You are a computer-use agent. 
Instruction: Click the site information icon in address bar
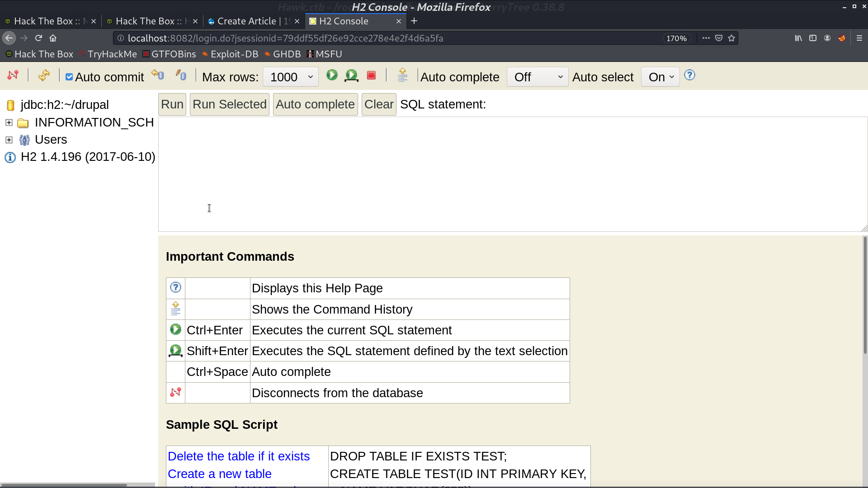[x=121, y=38]
